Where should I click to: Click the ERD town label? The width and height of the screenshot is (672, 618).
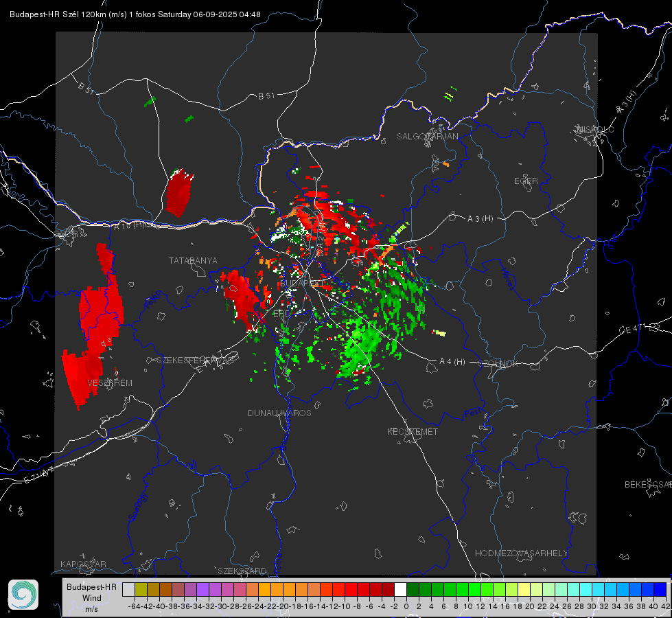pos(281,314)
